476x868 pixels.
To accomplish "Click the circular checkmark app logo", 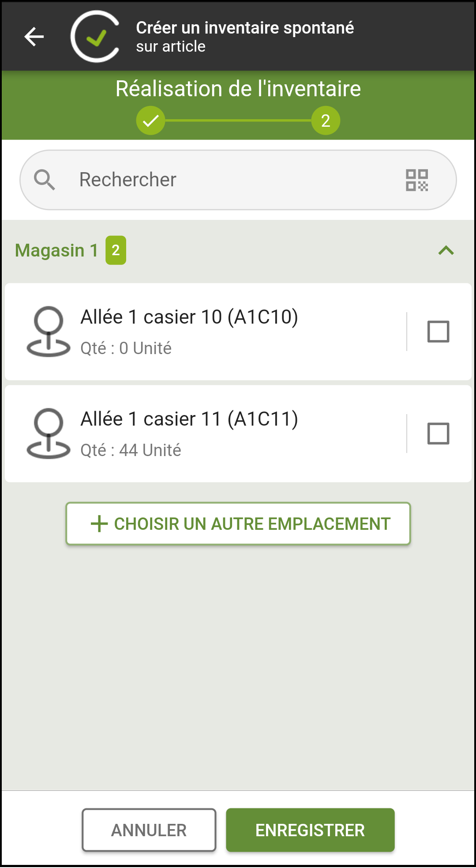I will [x=95, y=37].
